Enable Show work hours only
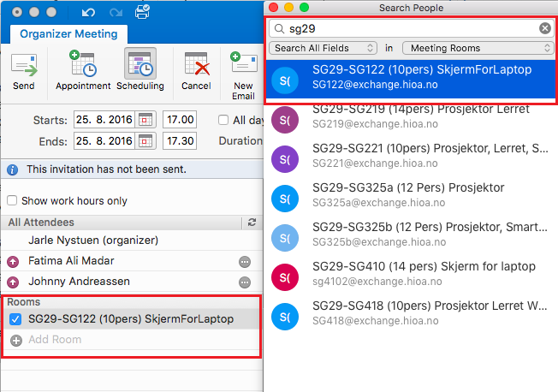The width and height of the screenshot is (558, 392). (13, 201)
